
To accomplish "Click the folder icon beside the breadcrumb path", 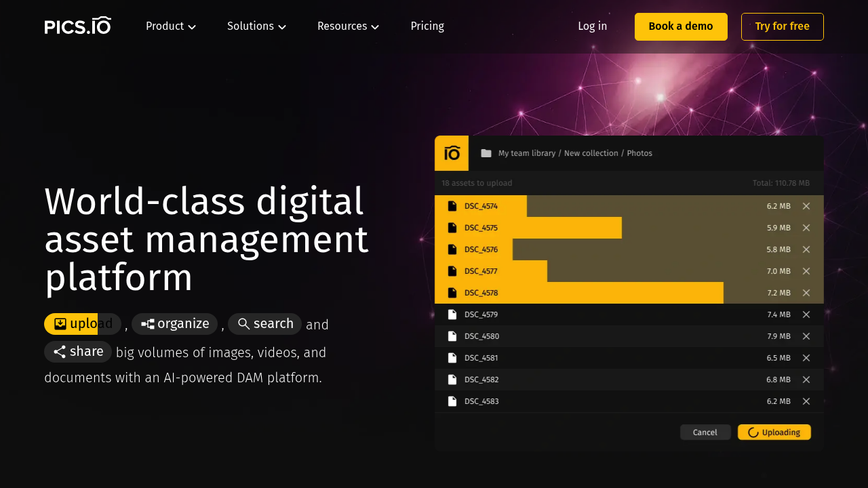I will click(486, 153).
